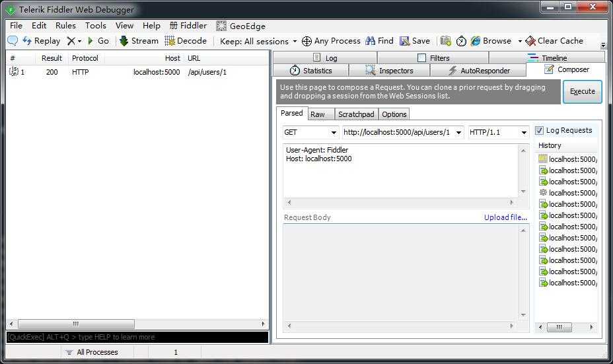The width and height of the screenshot is (613, 364).
Task: Open the Remove sessions dropdown arrow
Action: point(80,41)
